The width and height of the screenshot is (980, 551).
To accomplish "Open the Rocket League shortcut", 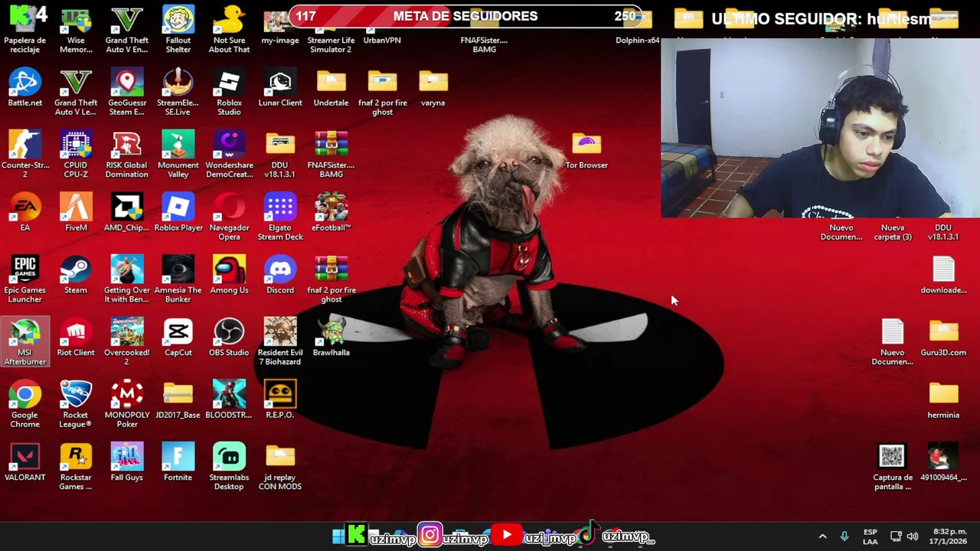I will [76, 405].
